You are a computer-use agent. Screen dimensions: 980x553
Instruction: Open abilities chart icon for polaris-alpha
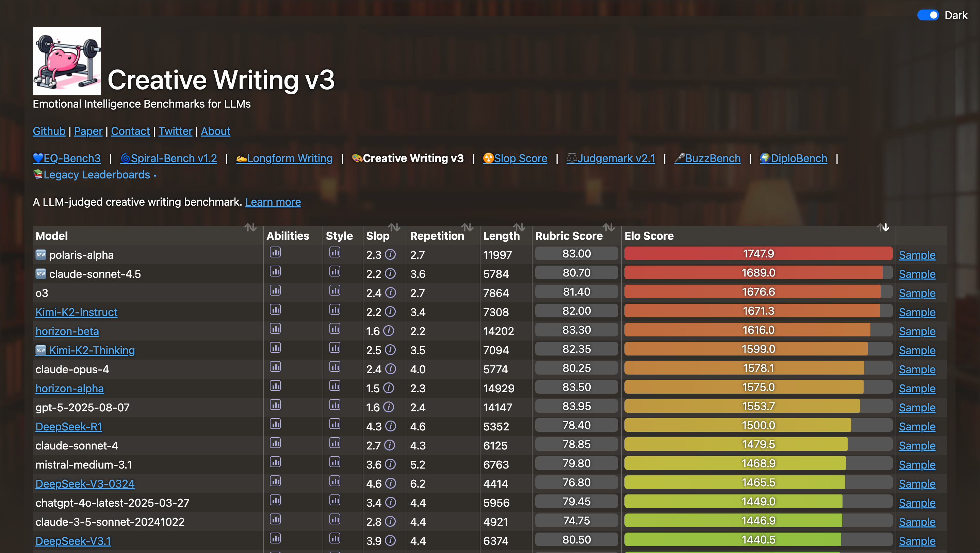[275, 252]
